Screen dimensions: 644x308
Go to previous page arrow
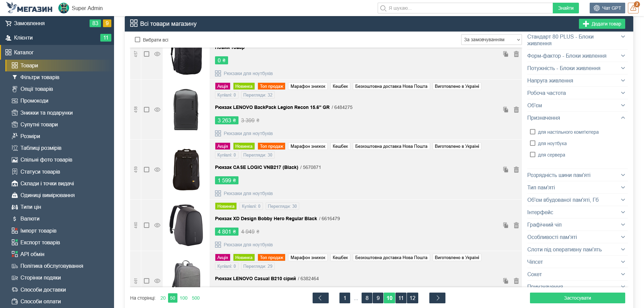[320, 298]
